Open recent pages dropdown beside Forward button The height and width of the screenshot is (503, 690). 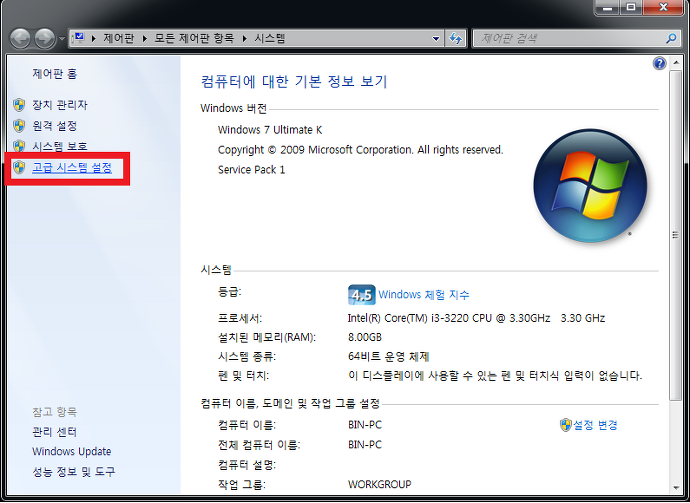click(x=62, y=39)
